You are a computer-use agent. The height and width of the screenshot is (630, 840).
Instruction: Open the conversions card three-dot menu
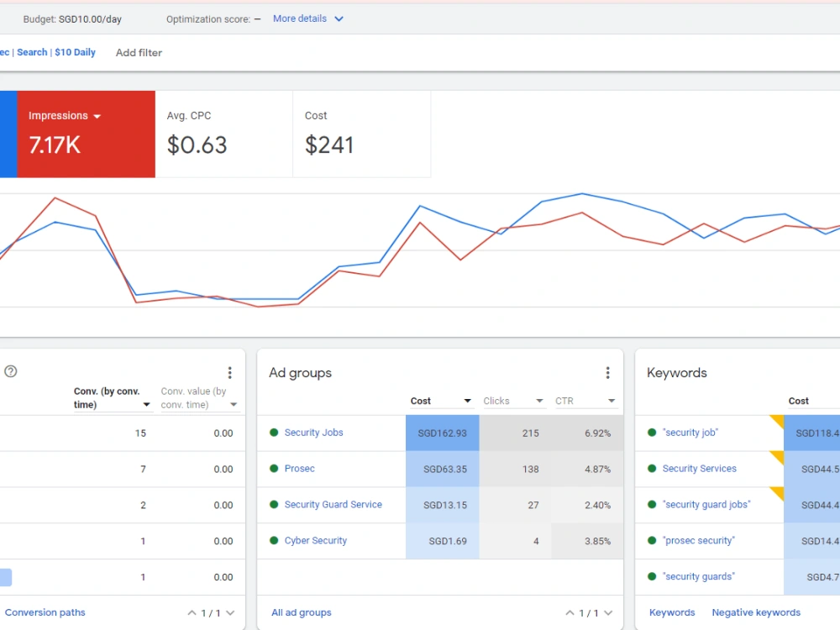[230, 372]
